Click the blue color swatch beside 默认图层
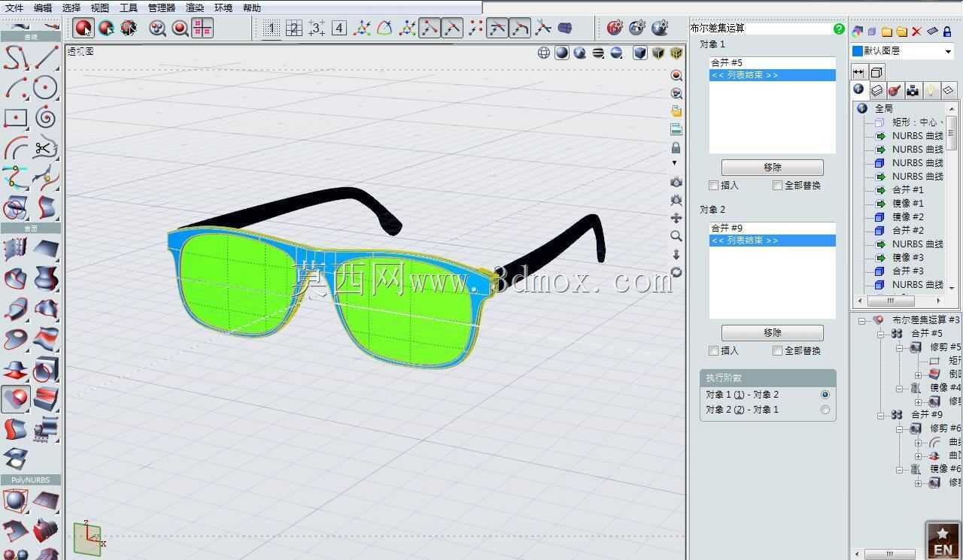The image size is (963, 560). click(857, 51)
